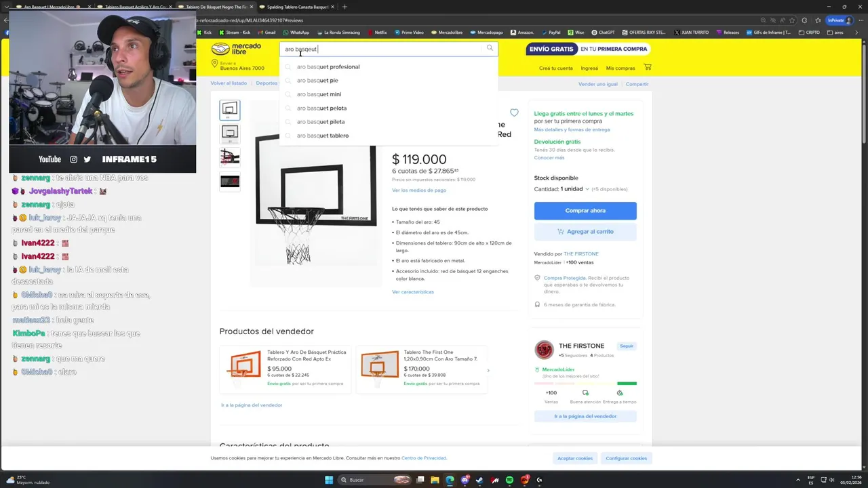The width and height of the screenshot is (868, 488).
Task: Open the 'Ingresá' menu link
Action: coord(589,68)
